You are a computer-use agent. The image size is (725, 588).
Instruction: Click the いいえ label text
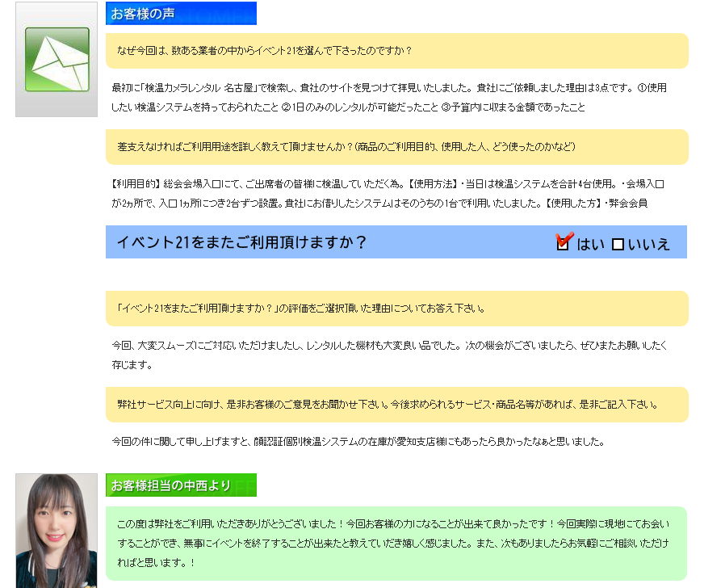point(649,244)
